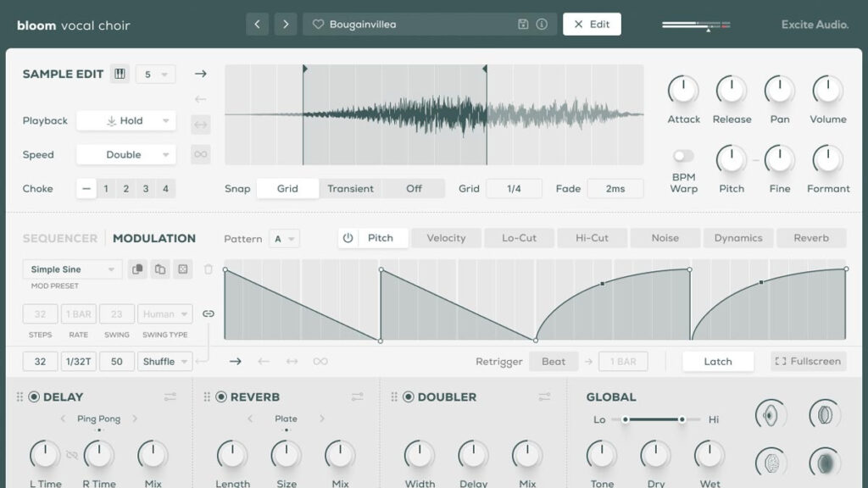Select the sample infinite loop icon
Image resolution: width=868 pixels, height=488 pixels.
tap(200, 154)
